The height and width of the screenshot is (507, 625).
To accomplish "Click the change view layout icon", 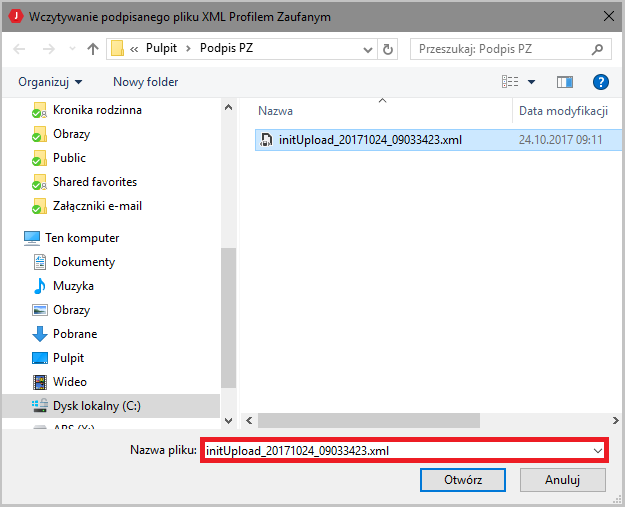I will [x=510, y=81].
